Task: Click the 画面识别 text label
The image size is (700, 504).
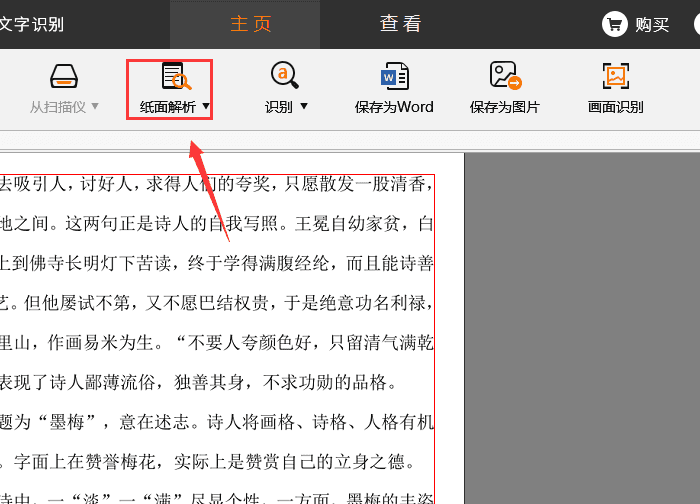Action: pos(615,107)
